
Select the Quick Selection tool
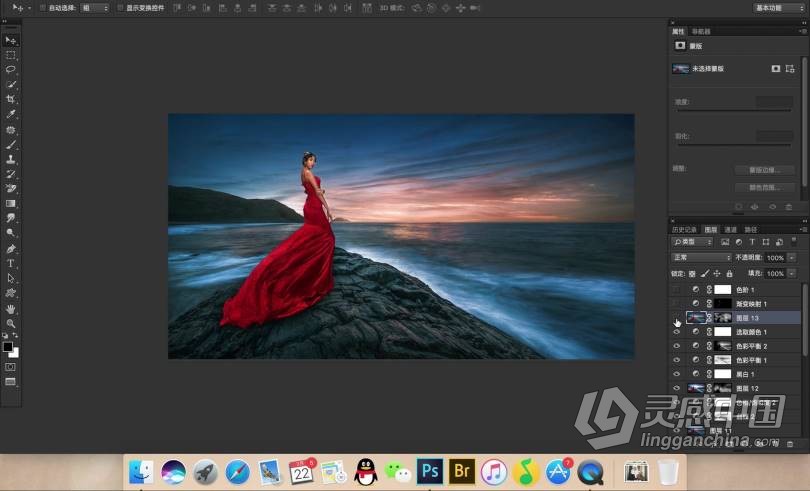pyautogui.click(x=10, y=84)
